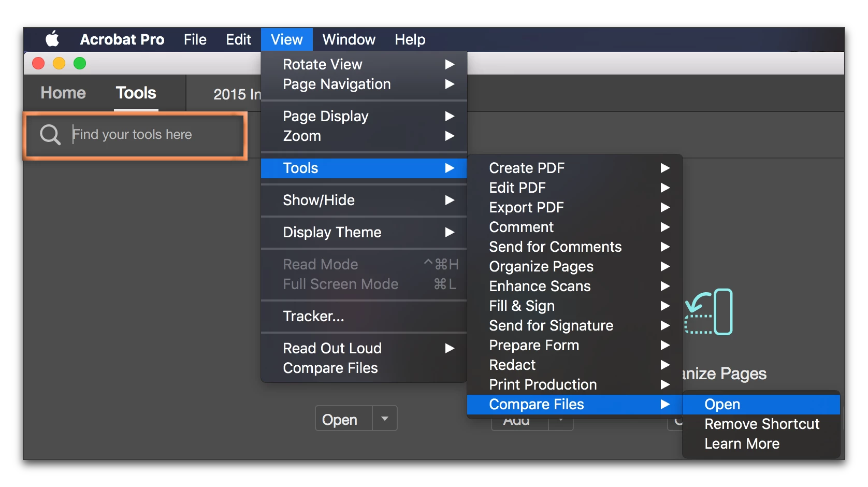Open the Organize Pages submenu item
868x487 pixels.
(575, 266)
